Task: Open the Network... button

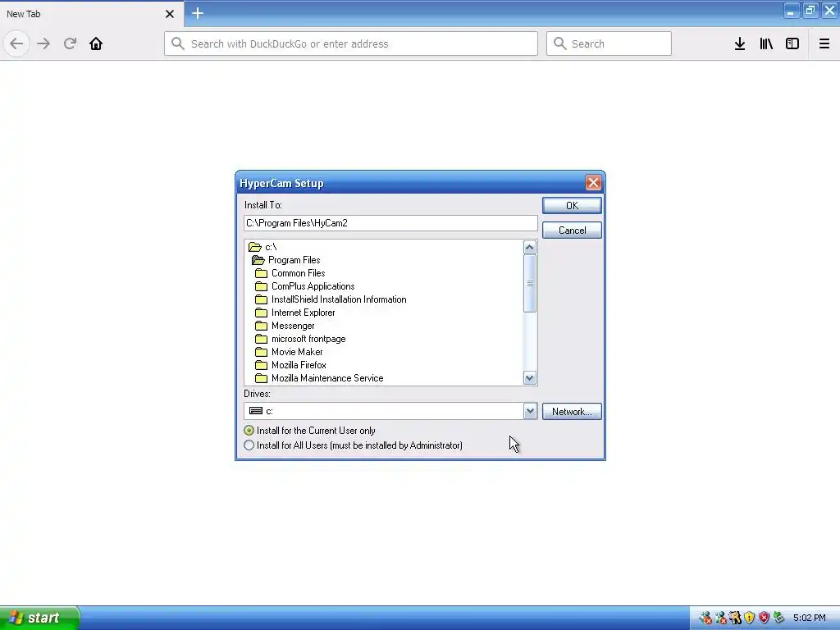Action: click(x=572, y=412)
